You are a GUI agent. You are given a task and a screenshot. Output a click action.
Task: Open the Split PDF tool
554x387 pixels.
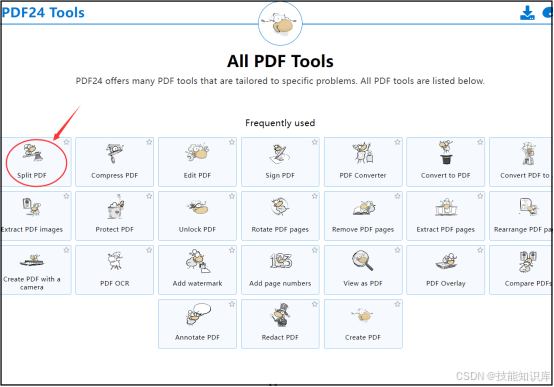click(35, 162)
